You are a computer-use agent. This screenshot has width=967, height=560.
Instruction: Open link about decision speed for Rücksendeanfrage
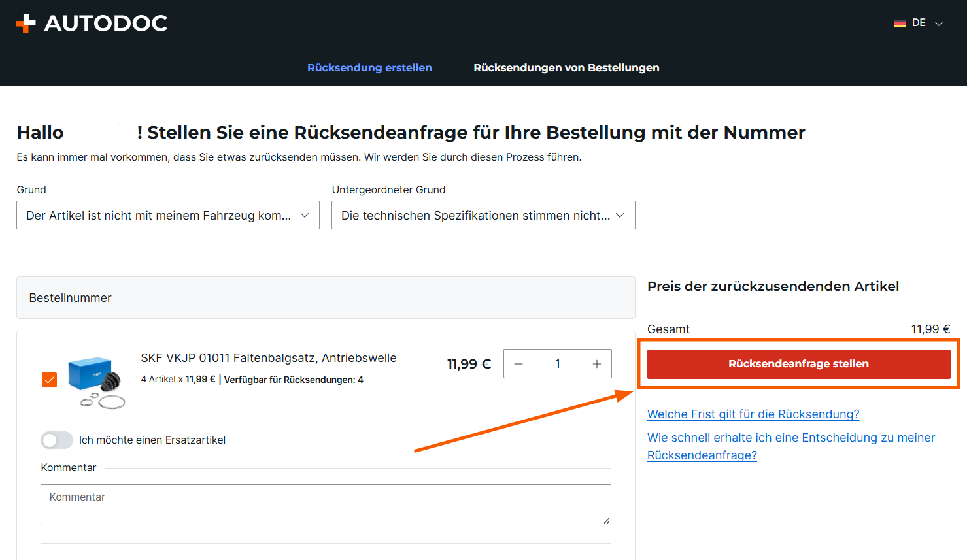(790, 438)
